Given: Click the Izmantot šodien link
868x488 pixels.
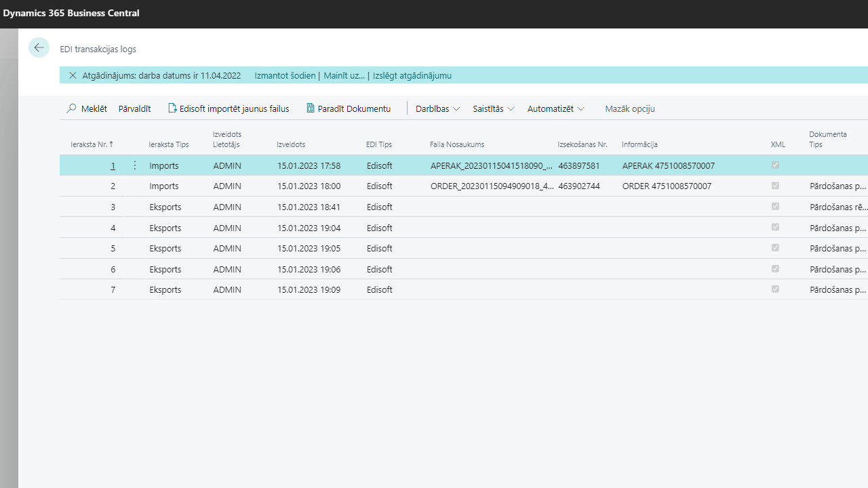Looking at the screenshot, I should coord(285,75).
